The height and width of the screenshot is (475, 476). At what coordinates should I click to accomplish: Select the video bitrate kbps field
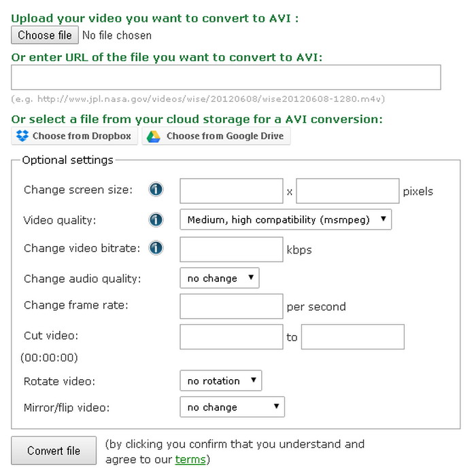231,249
